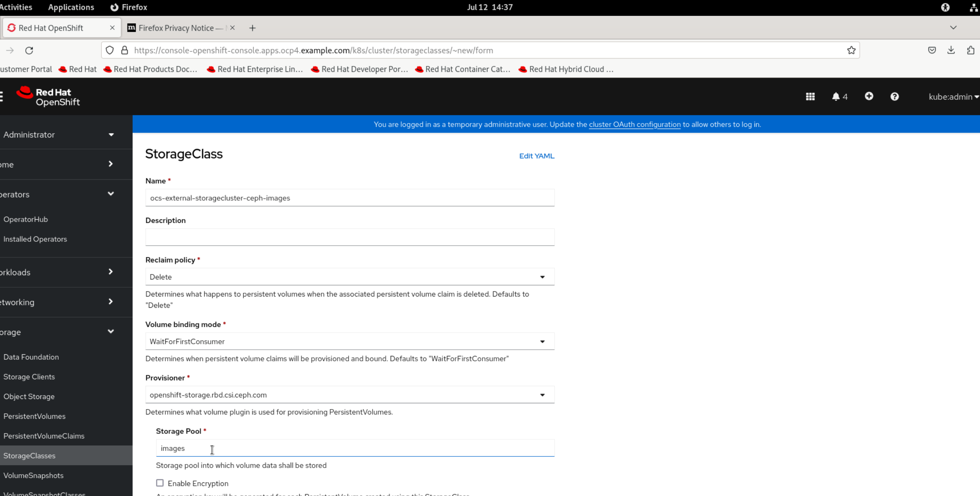The image size is (980, 496).
Task: Open the quick create plus icon
Action: click(x=869, y=96)
